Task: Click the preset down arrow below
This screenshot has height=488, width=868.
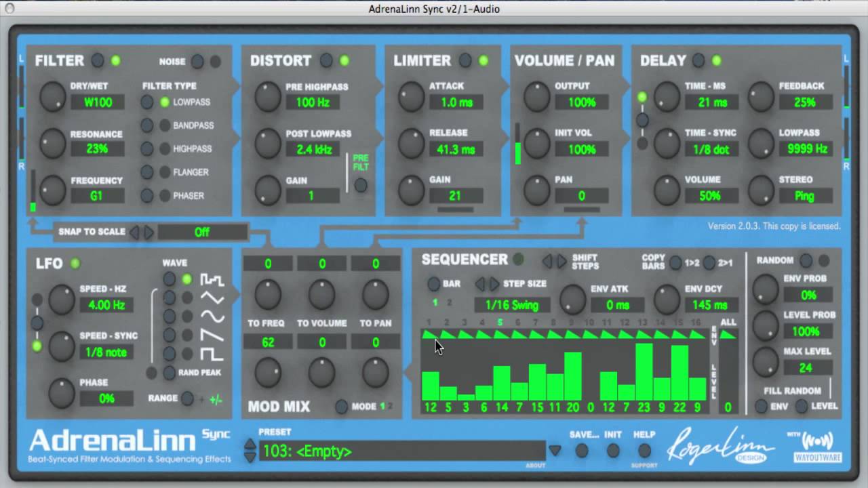Action: point(250,457)
